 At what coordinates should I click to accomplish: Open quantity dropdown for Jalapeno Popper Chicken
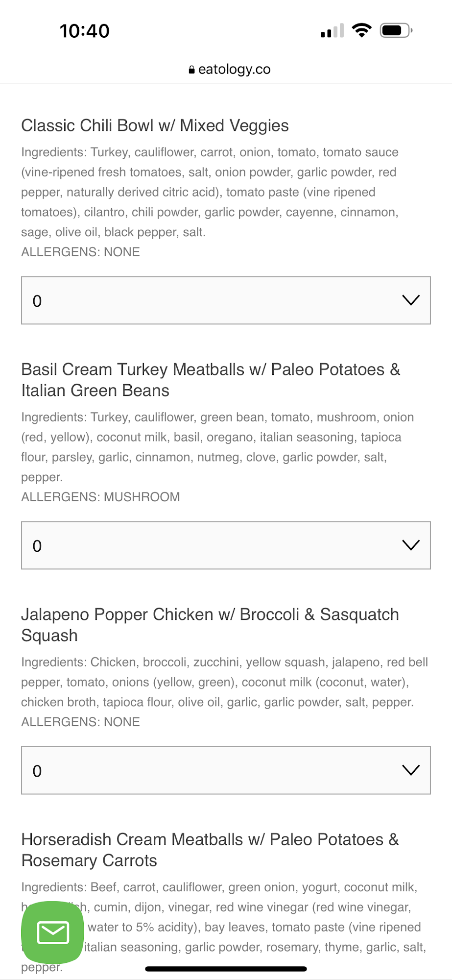point(226,770)
